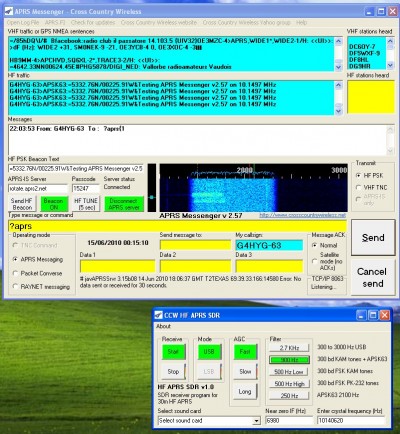
Task: Toggle the green Beacon ON button
Action: [54, 204]
